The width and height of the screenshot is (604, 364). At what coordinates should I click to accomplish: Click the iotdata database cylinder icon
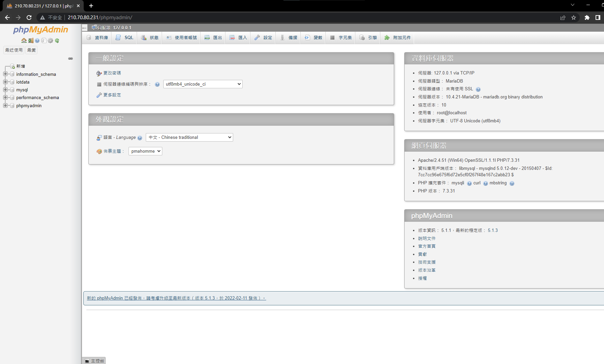click(12, 82)
